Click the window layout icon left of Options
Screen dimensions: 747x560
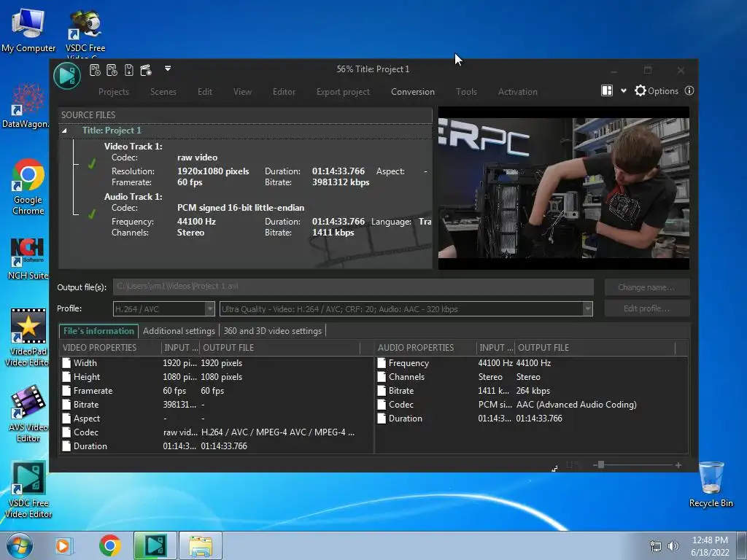coord(607,90)
